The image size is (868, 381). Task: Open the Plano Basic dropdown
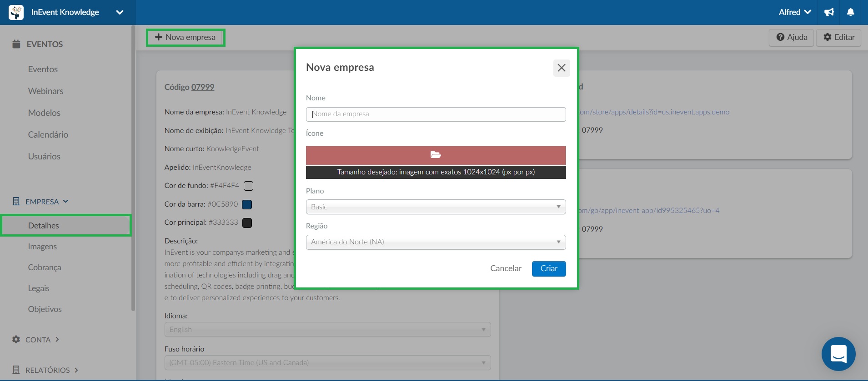[x=436, y=207]
